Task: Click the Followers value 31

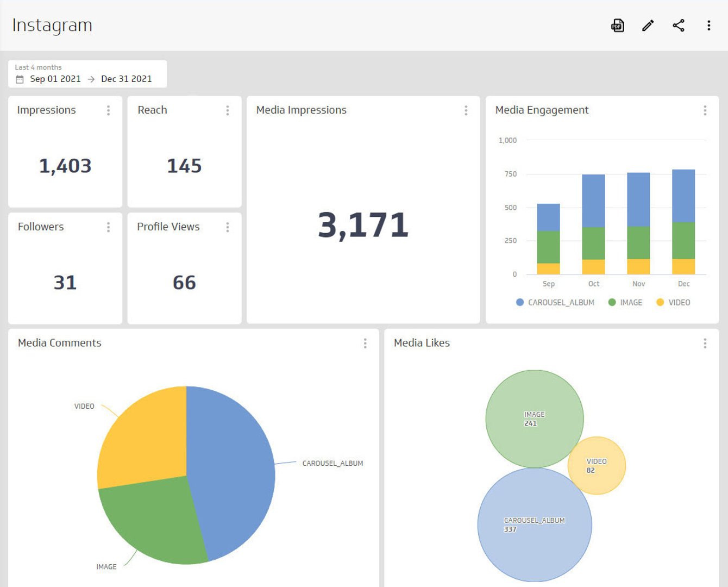Action: [65, 283]
